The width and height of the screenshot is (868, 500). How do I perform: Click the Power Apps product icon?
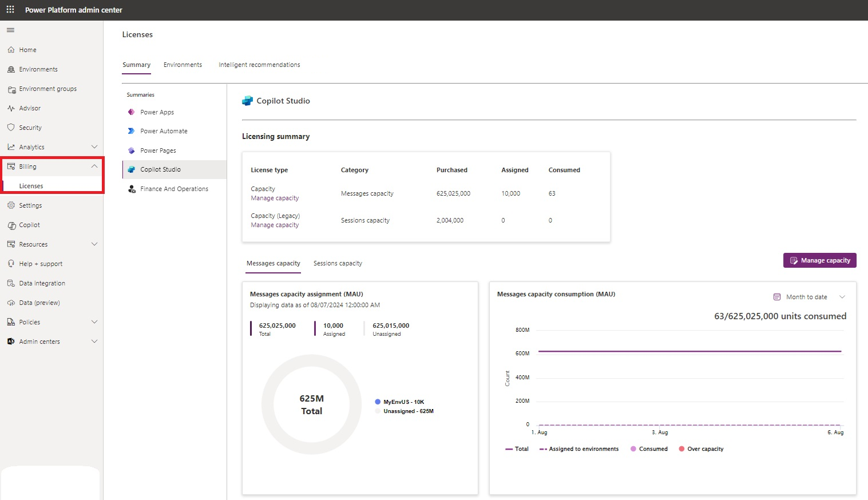pyautogui.click(x=131, y=112)
